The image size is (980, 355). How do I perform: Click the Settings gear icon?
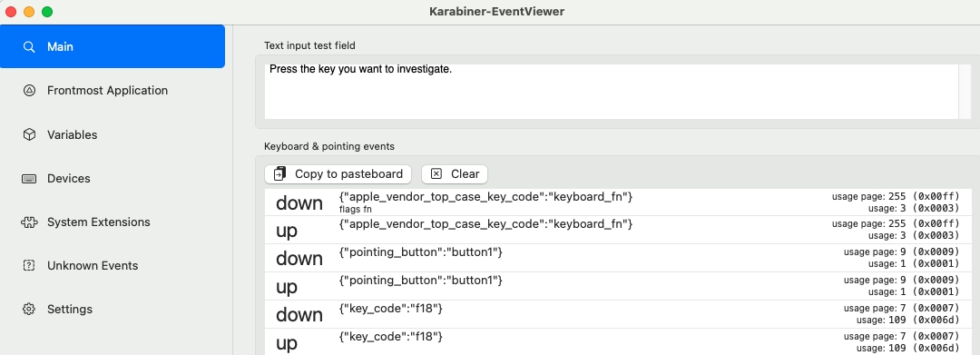click(29, 310)
